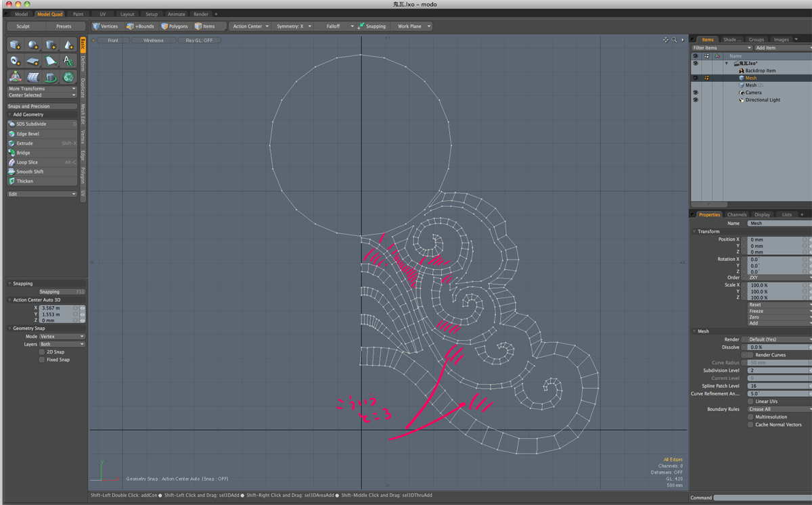812x505 pixels.
Task: Click the Front viewport view button
Action: [x=113, y=41]
